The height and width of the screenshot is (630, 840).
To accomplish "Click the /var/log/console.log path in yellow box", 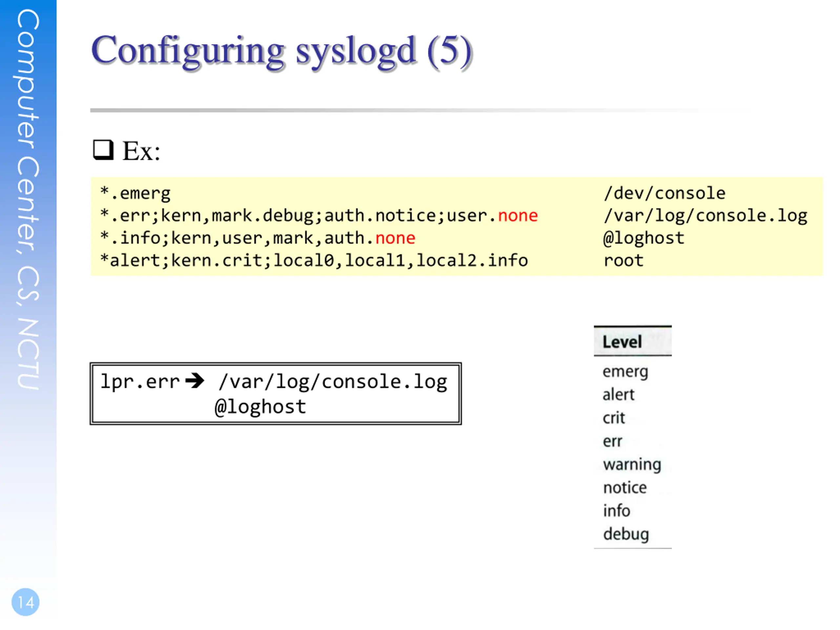I will pos(705,216).
